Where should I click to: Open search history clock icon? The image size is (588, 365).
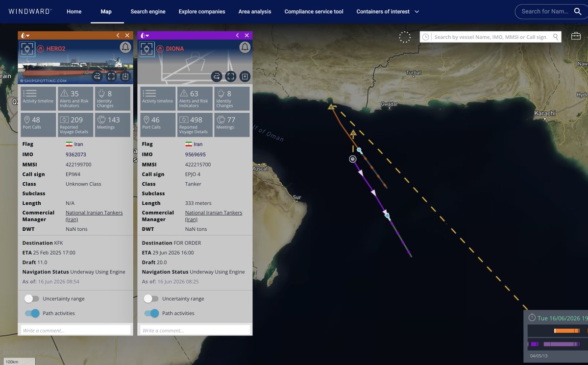[x=426, y=37]
